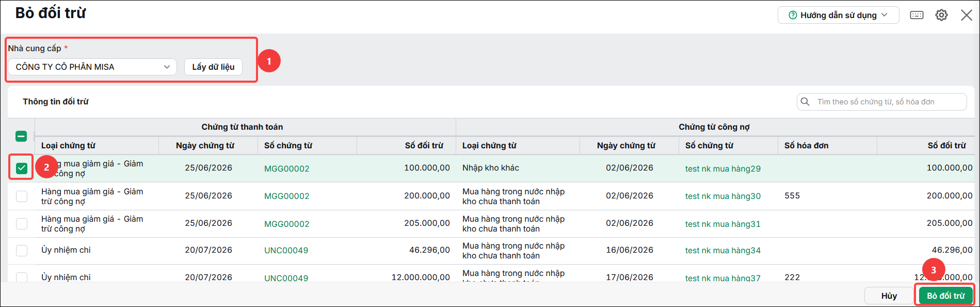980x307 pixels.
Task: Focus the voucher and invoice search field
Action: pyautogui.click(x=881, y=102)
